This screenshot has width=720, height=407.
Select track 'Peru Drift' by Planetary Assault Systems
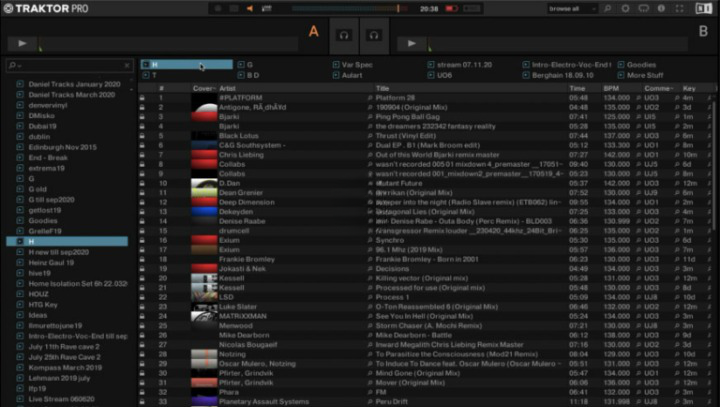tap(392, 402)
